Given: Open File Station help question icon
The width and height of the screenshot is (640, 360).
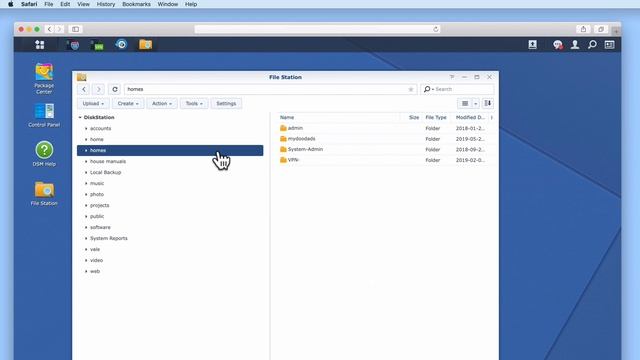Looking at the screenshot, I should pyautogui.click(x=452, y=77).
